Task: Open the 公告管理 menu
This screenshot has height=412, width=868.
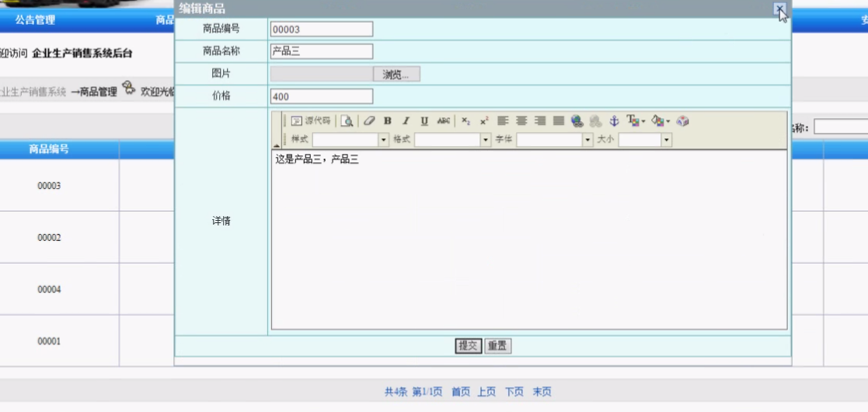Action: pos(36,20)
